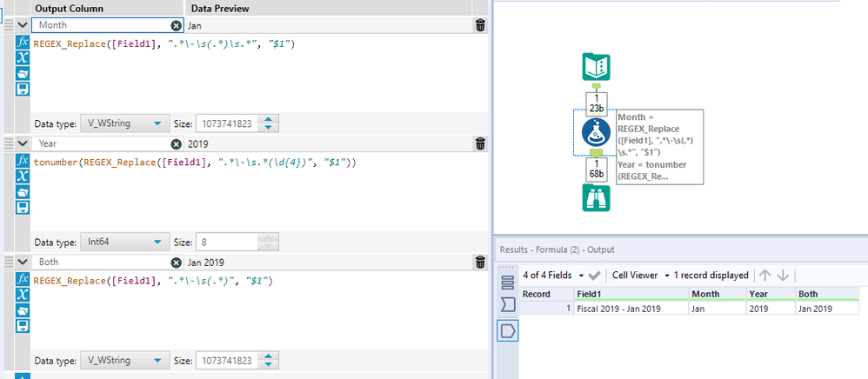Clear the Both output column name
This screenshot has height=379, width=868.
click(x=176, y=263)
